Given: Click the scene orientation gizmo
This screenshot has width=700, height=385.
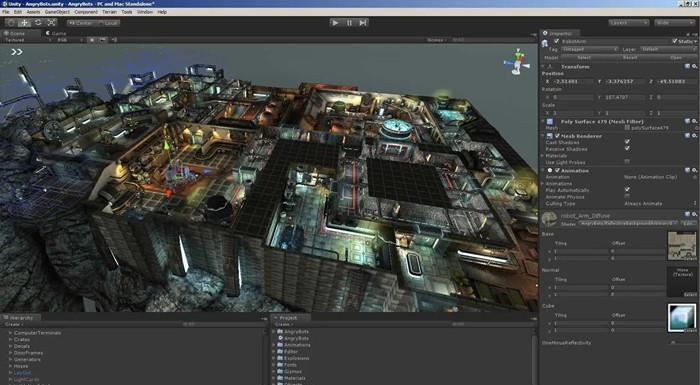Looking at the screenshot, I should pyautogui.click(x=517, y=62).
